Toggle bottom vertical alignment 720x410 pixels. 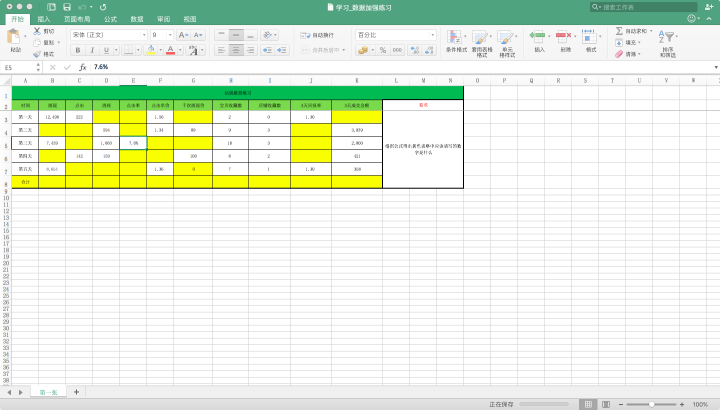coord(250,35)
